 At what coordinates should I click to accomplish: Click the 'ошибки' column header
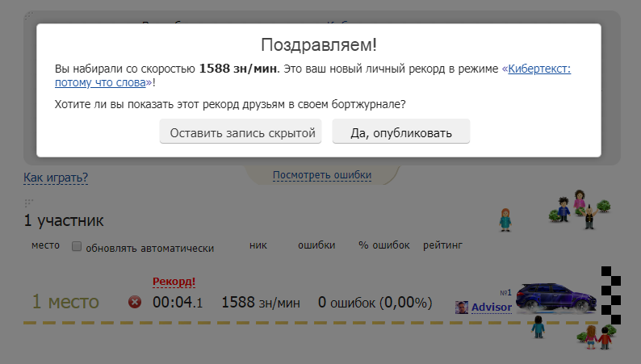316,245
